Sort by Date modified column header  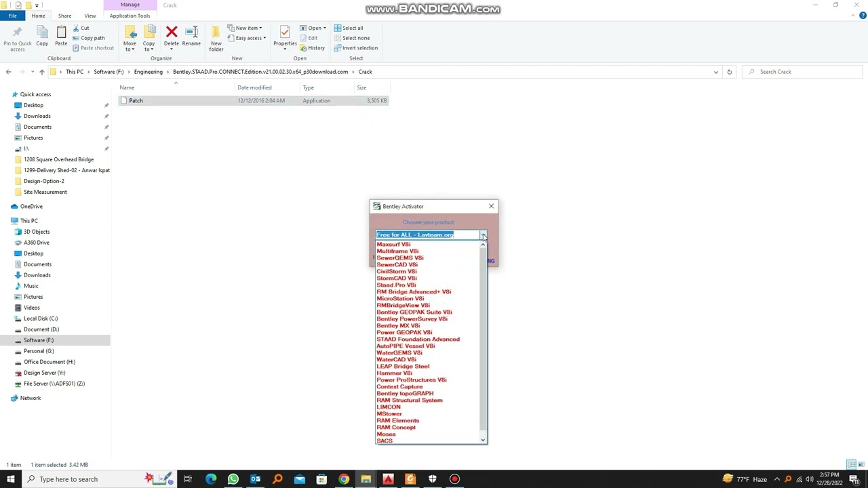(x=254, y=87)
